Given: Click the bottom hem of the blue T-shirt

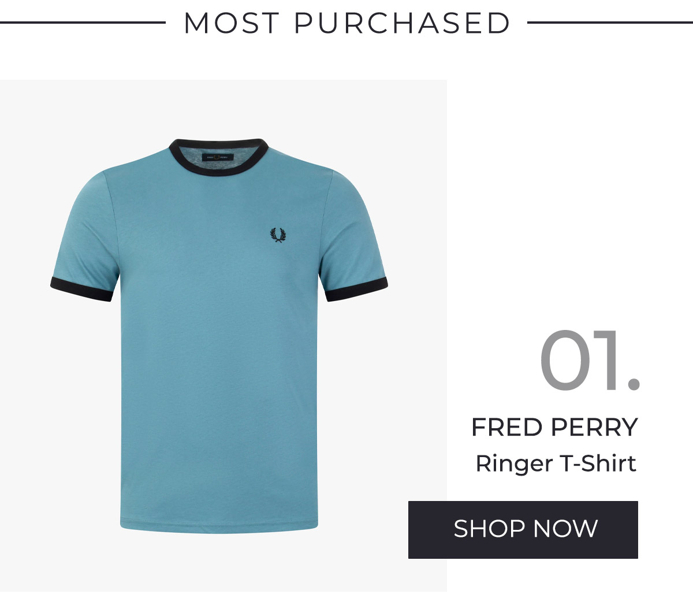Looking at the screenshot, I should click(x=219, y=526).
